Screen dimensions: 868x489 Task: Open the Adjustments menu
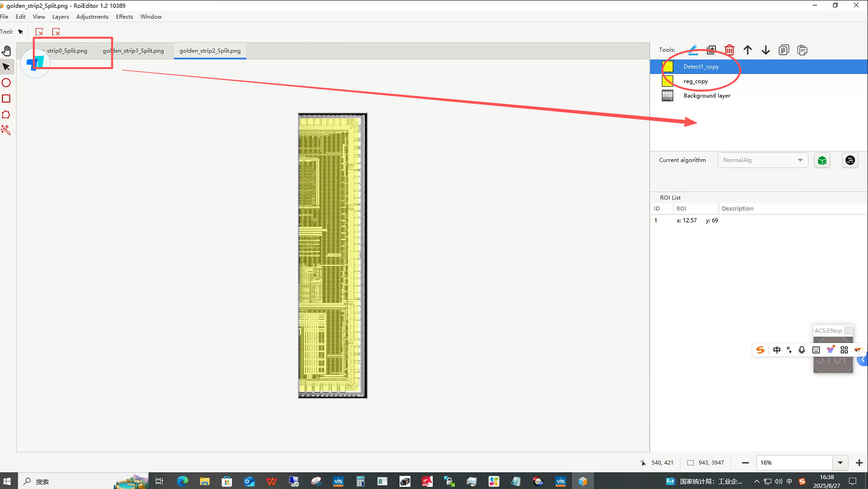92,17
